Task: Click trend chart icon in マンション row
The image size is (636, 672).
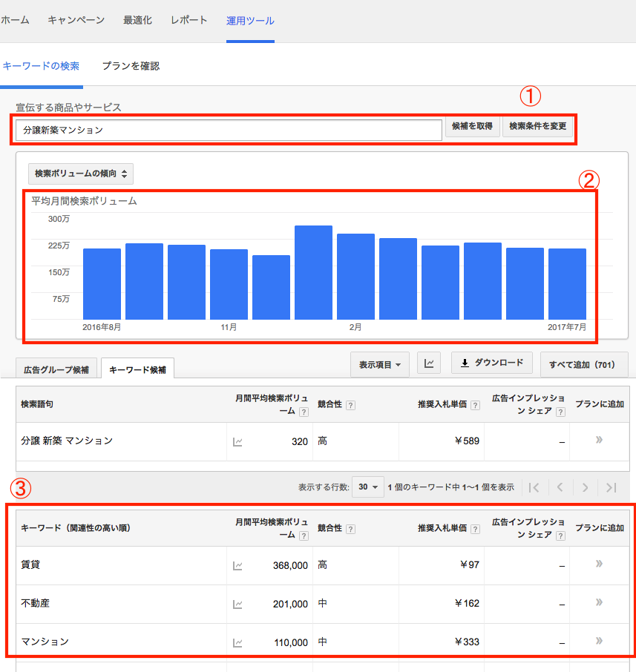Action: [237, 643]
